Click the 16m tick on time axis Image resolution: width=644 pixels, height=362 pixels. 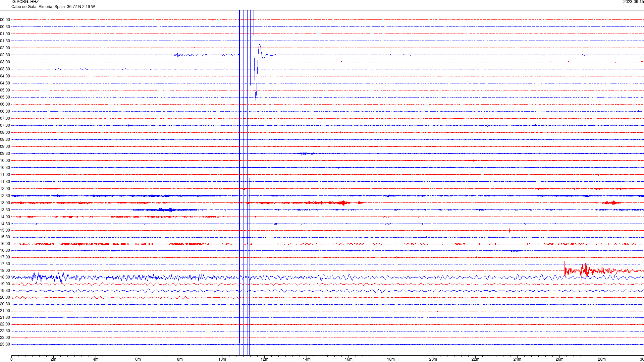349,359
